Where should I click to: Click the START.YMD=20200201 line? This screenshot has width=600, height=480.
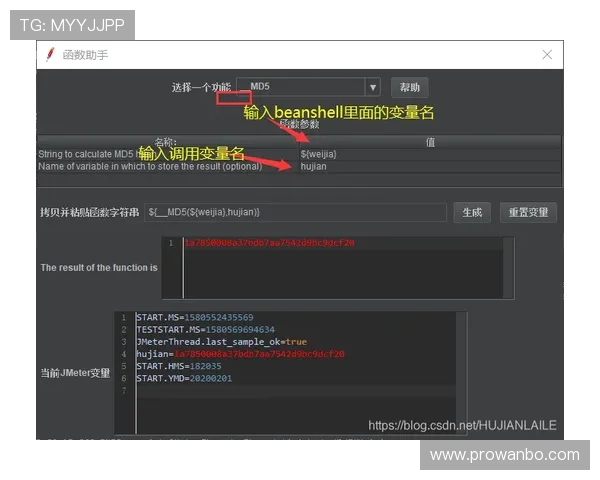pyautogui.click(x=184, y=379)
